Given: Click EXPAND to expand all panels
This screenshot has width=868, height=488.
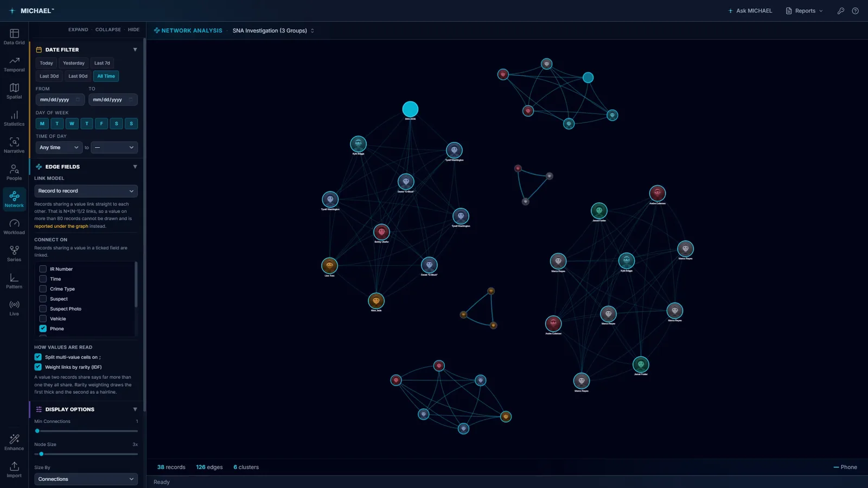Looking at the screenshot, I should (78, 30).
